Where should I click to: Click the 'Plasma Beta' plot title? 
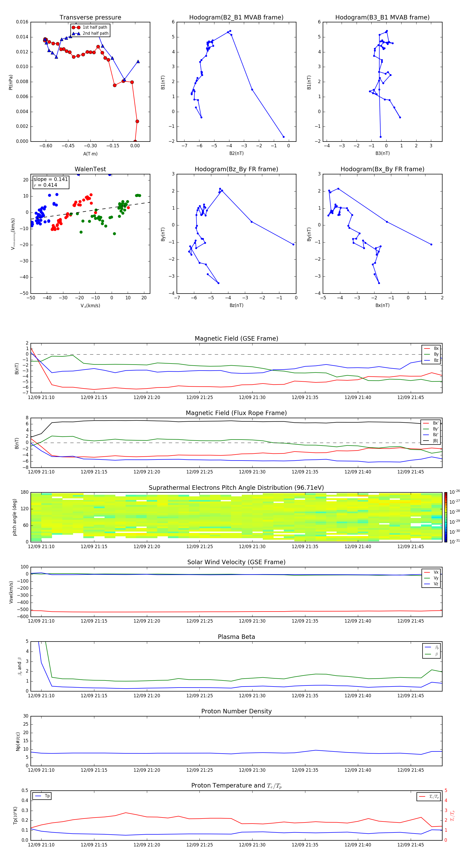[236, 637]
